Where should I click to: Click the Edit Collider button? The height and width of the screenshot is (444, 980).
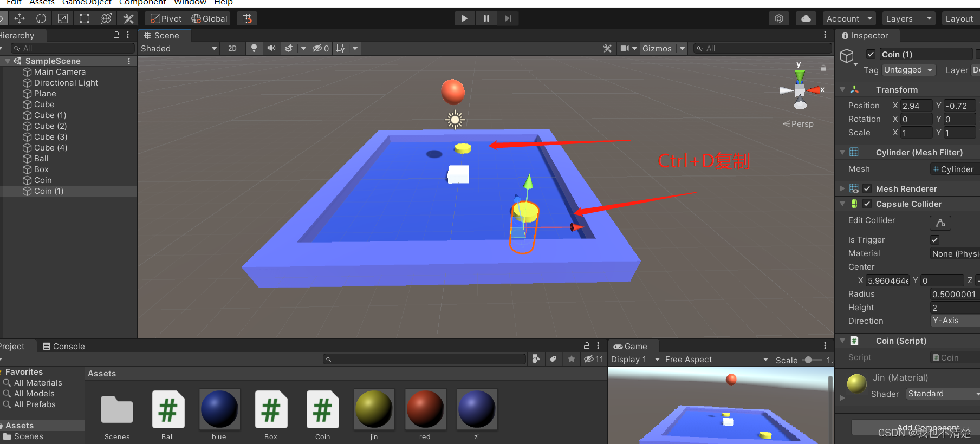(940, 223)
